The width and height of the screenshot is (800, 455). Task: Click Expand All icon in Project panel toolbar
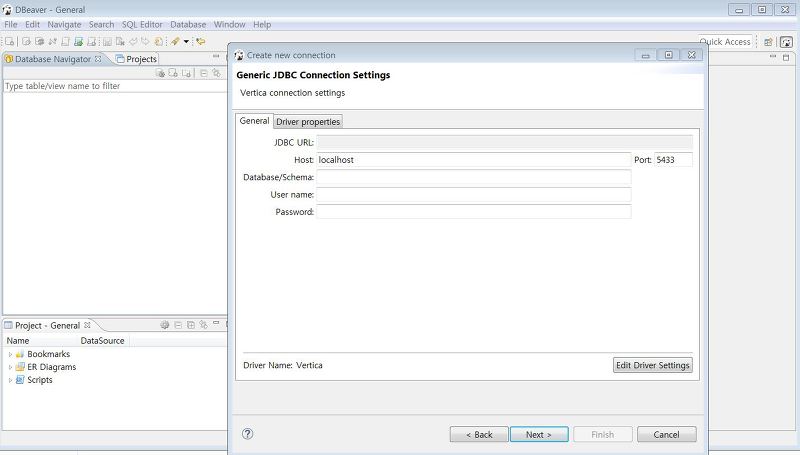191,325
